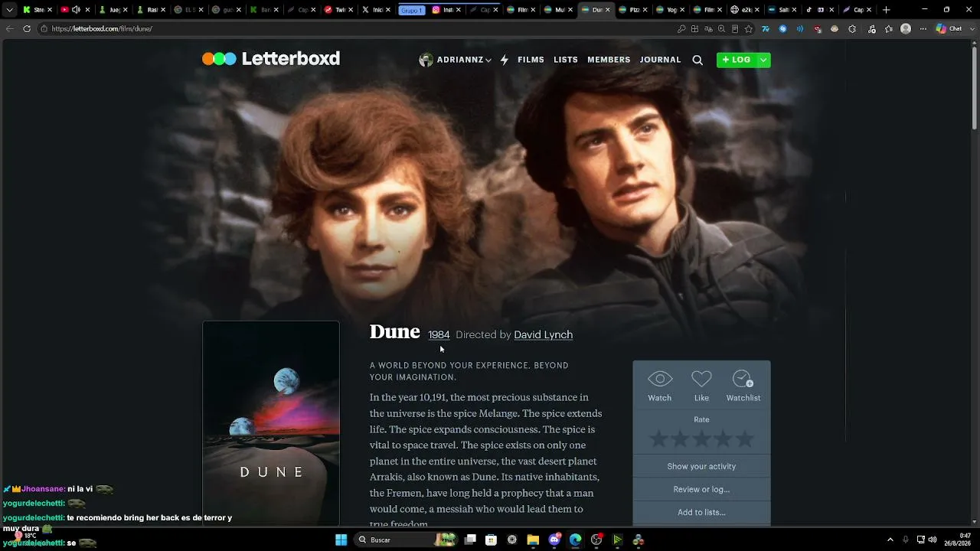Viewport: 980px width, 551px height.
Task: Open the password key icon in address bar
Action: 681,29
